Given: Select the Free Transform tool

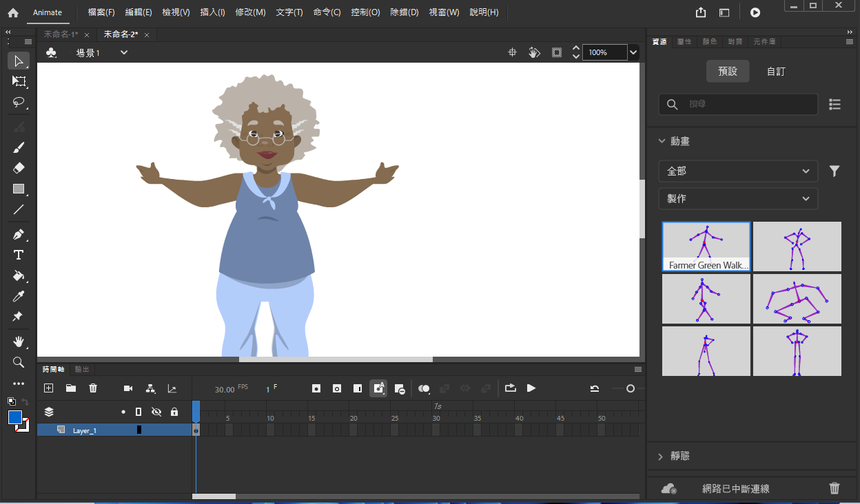Looking at the screenshot, I should pyautogui.click(x=19, y=81).
